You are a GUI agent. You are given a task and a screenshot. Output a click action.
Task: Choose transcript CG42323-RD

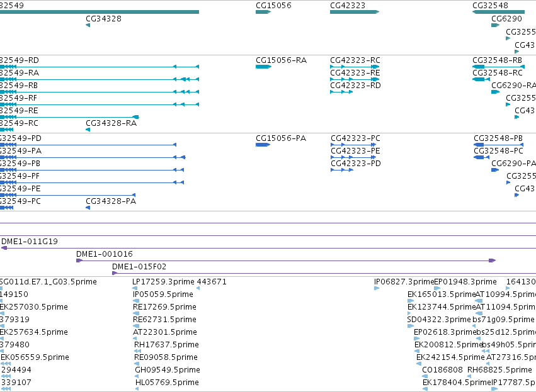tap(355, 86)
